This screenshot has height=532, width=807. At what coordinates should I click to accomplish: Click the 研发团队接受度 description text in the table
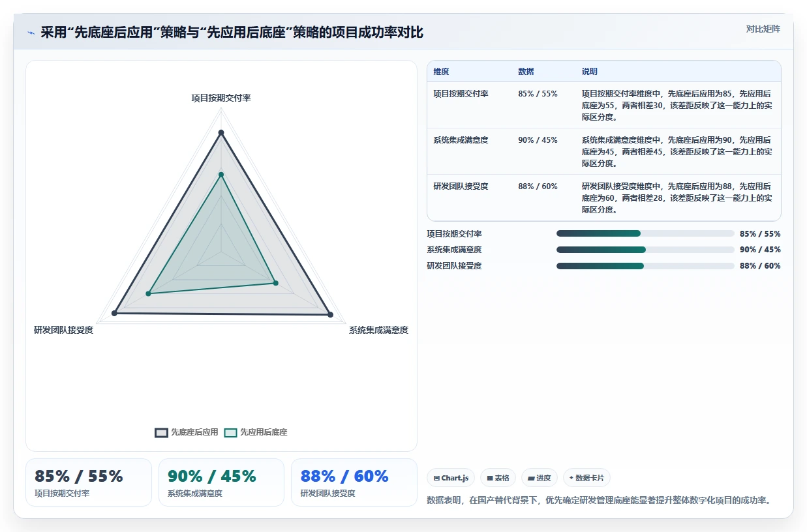[x=677, y=198]
